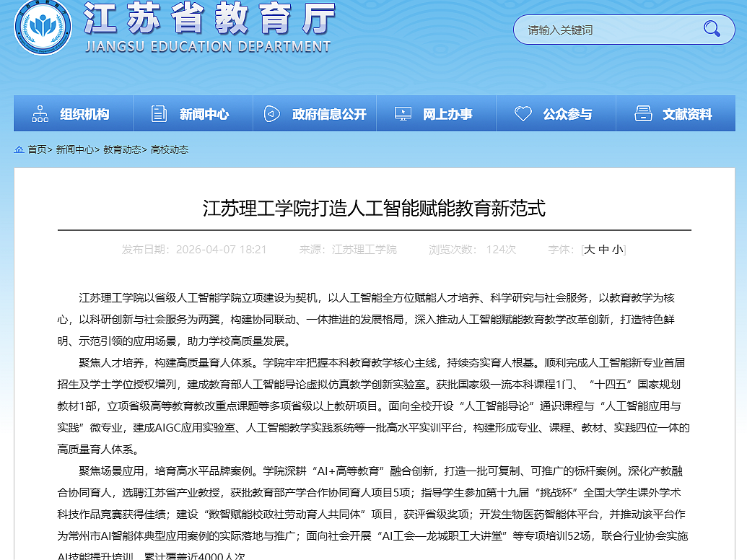Select the 文献资料 navigation tab
Viewport: 747px width, 560px height.
[687, 114]
